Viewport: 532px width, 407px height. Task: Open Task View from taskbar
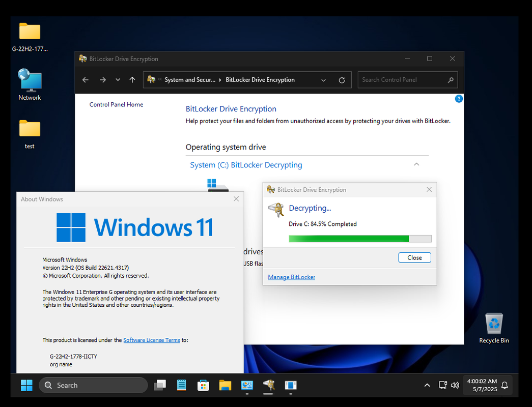(160, 385)
